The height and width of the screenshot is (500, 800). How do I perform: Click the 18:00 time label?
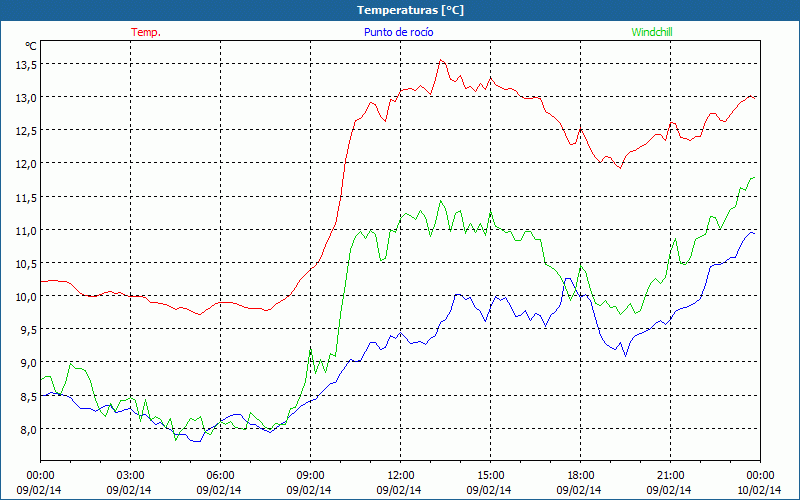[581, 476]
